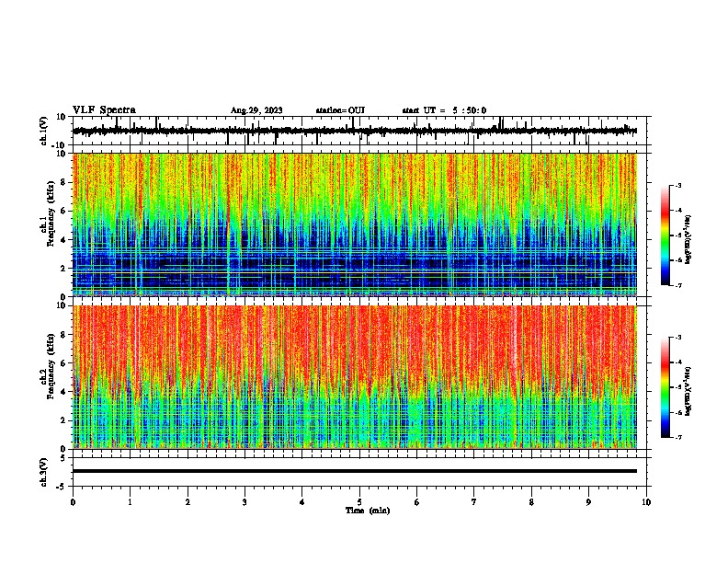Click the ch.3(V) axis label
Screen dimensions: 728x563
click(x=44, y=472)
